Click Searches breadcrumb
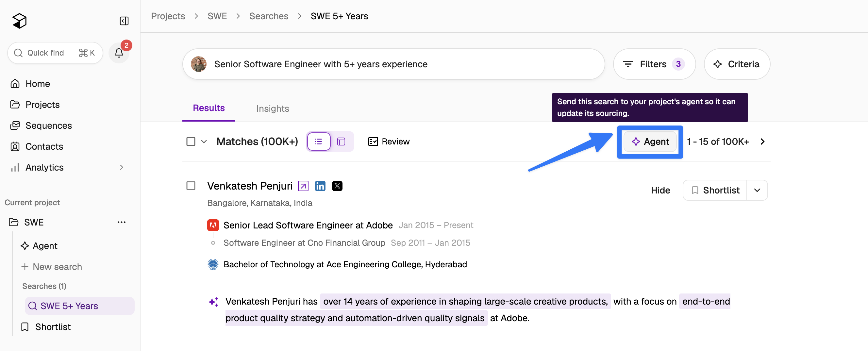The height and width of the screenshot is (351, 868). tap(269, 16)
